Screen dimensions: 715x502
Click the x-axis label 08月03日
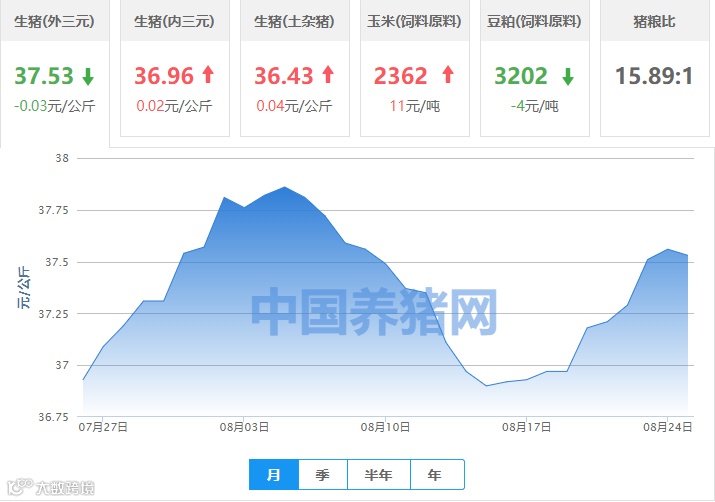[244, 427]
